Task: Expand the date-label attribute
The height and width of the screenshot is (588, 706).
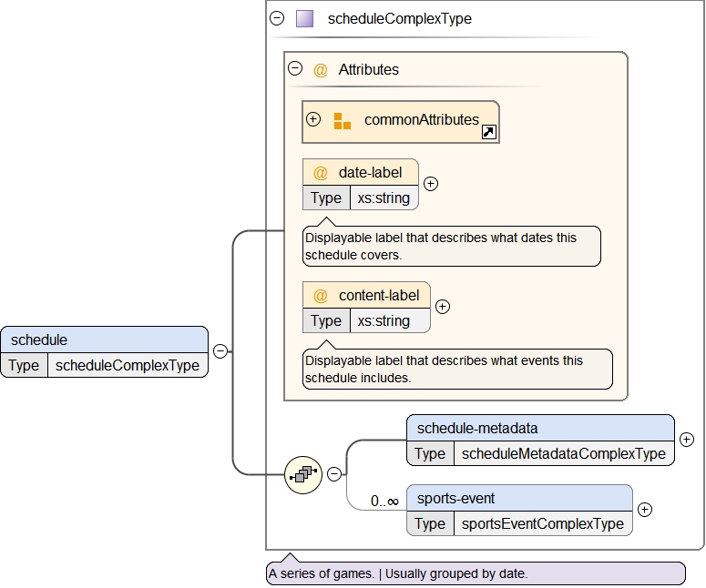Action: click(x=431, y=183)
